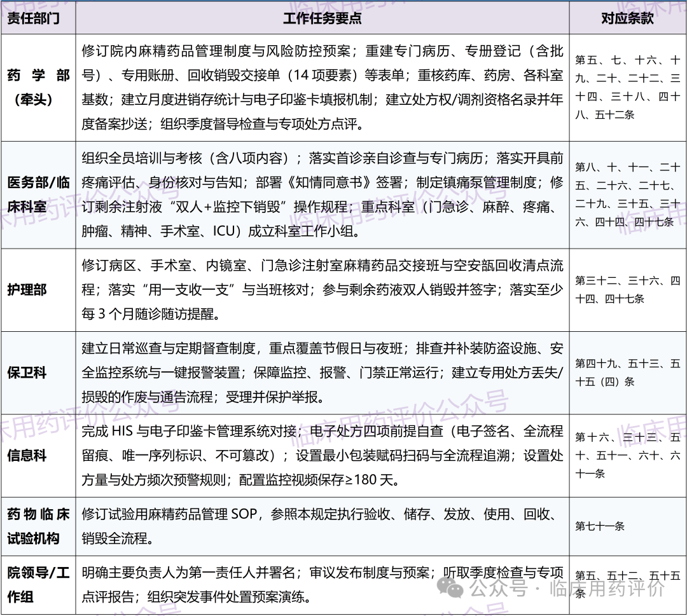Click the WeChat logo beside 公众号

click(x=450, y=588)
